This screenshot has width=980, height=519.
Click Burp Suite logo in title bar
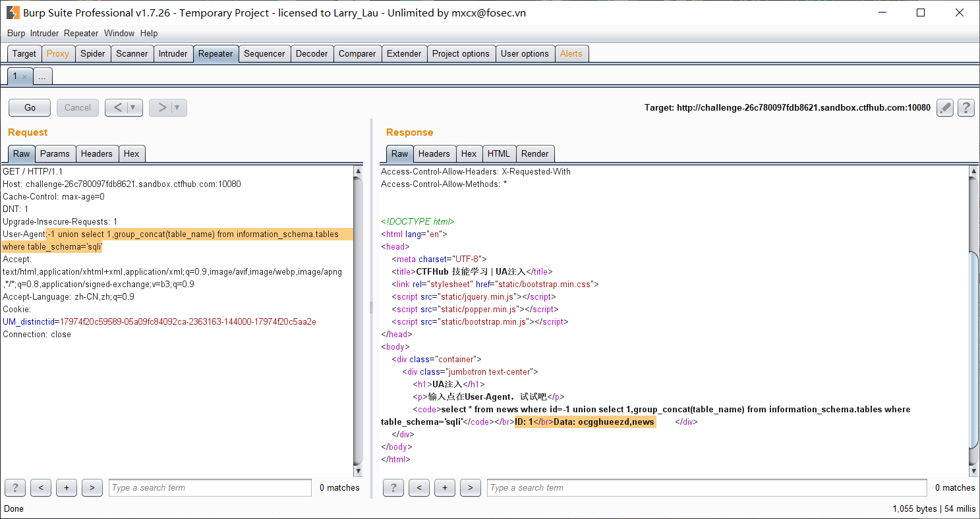coord(13,13)
